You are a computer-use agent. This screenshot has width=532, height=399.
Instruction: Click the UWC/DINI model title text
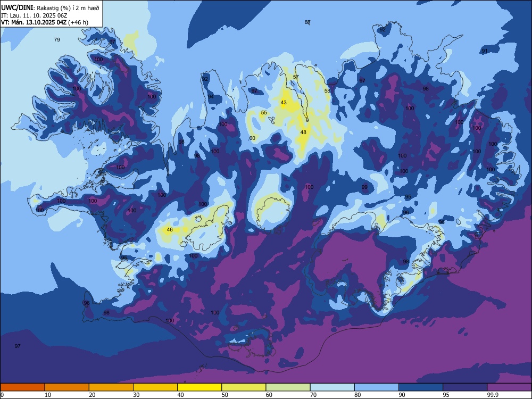click(x=17, y=8)
